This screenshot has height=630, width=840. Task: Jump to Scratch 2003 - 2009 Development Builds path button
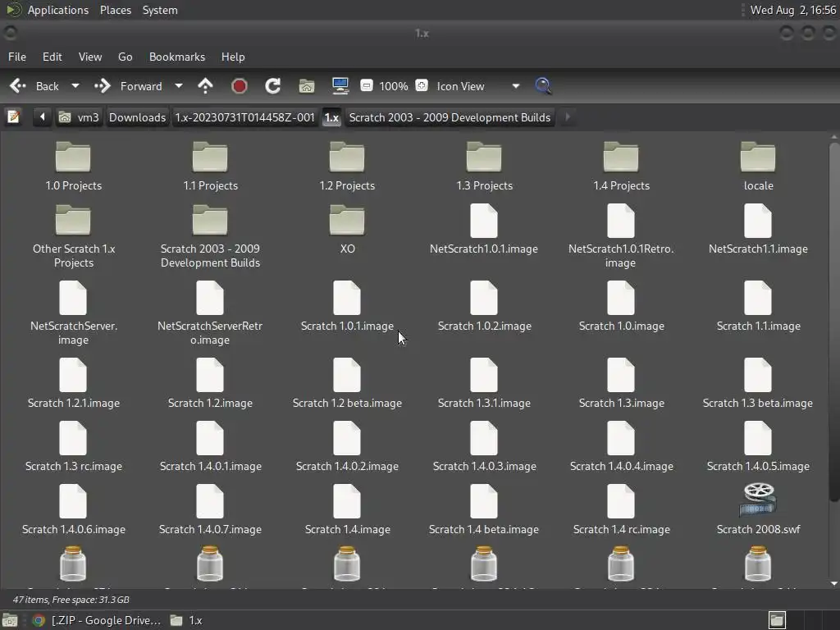[x=450, y=117]
